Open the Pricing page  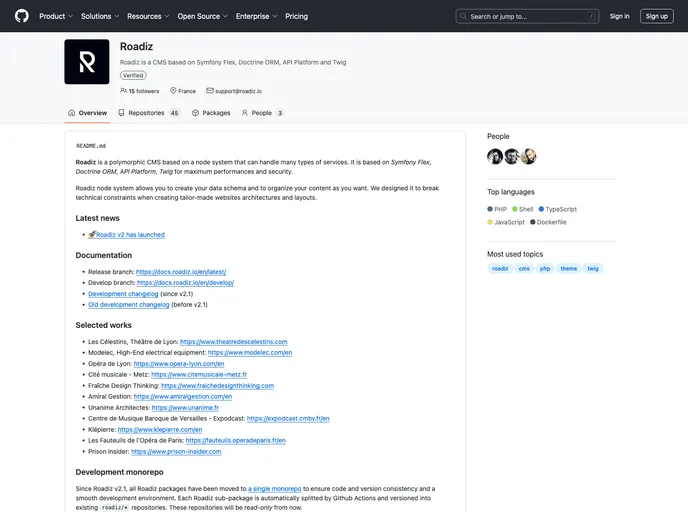(x=297, y=16)
